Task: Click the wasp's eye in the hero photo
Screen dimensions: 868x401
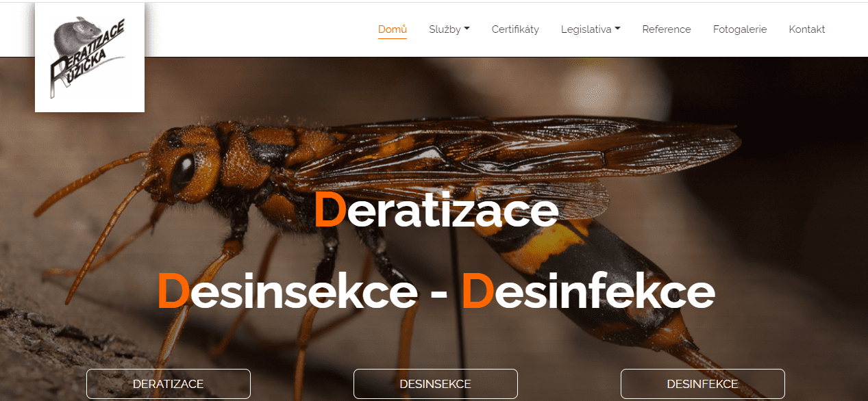Action: (182, 170)
